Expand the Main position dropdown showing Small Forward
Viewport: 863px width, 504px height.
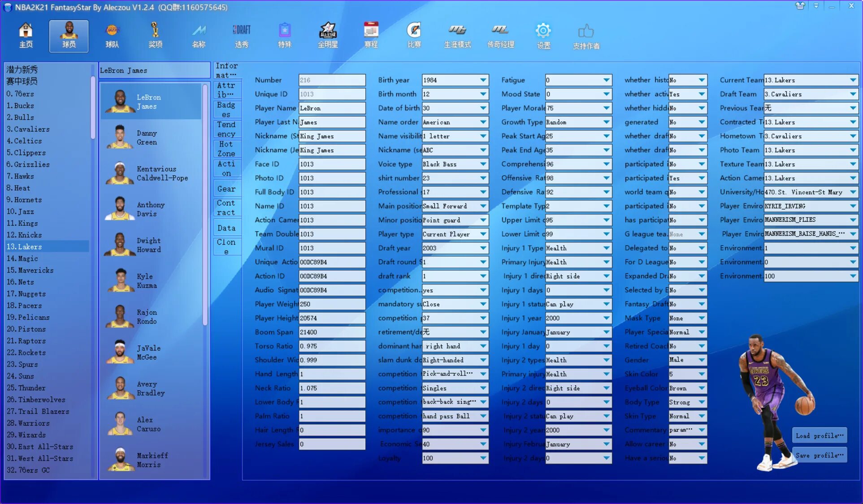483,206
